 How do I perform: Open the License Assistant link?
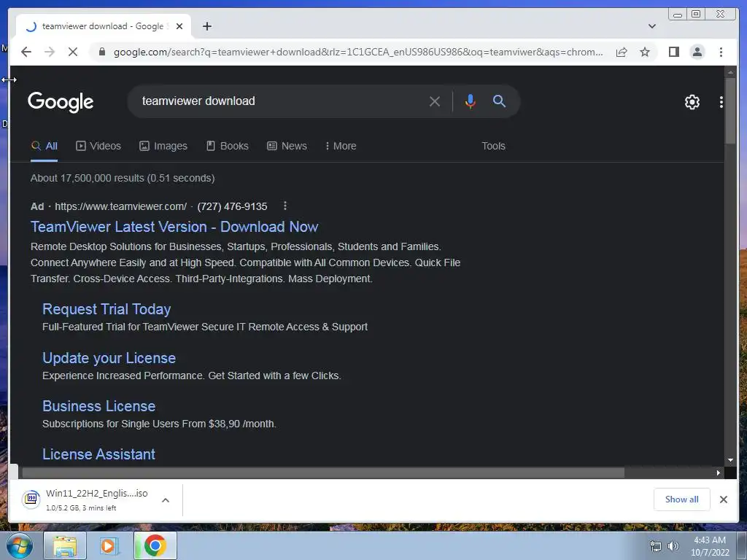tap(98, 454)
